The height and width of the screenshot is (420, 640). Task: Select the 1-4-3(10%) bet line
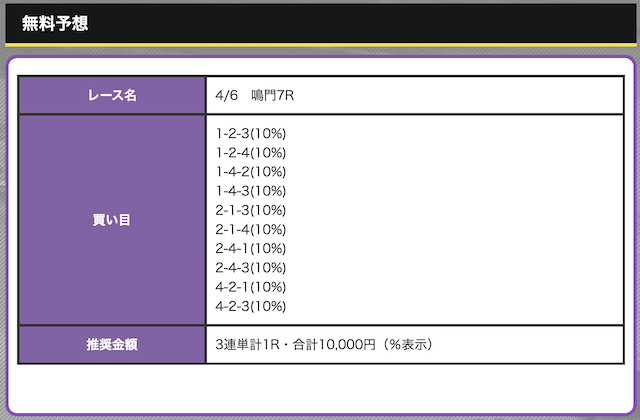[x=251, y=190]
